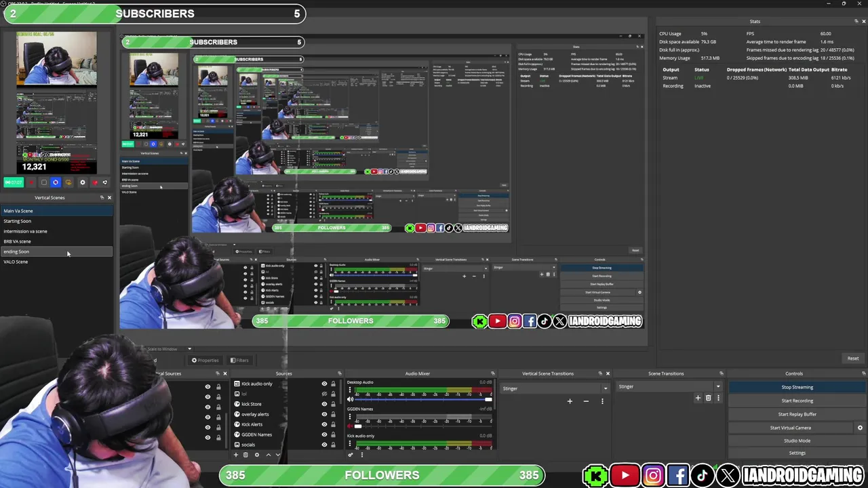The image size is (868, 488).
Task: Close the Vertical Scenes panel
Action: (x=109, y=197)
